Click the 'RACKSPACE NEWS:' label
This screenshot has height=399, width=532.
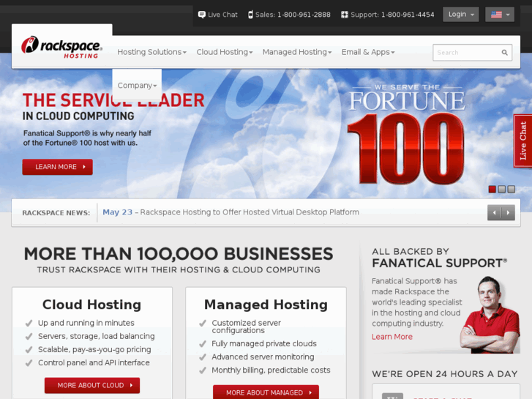[56, 213]
